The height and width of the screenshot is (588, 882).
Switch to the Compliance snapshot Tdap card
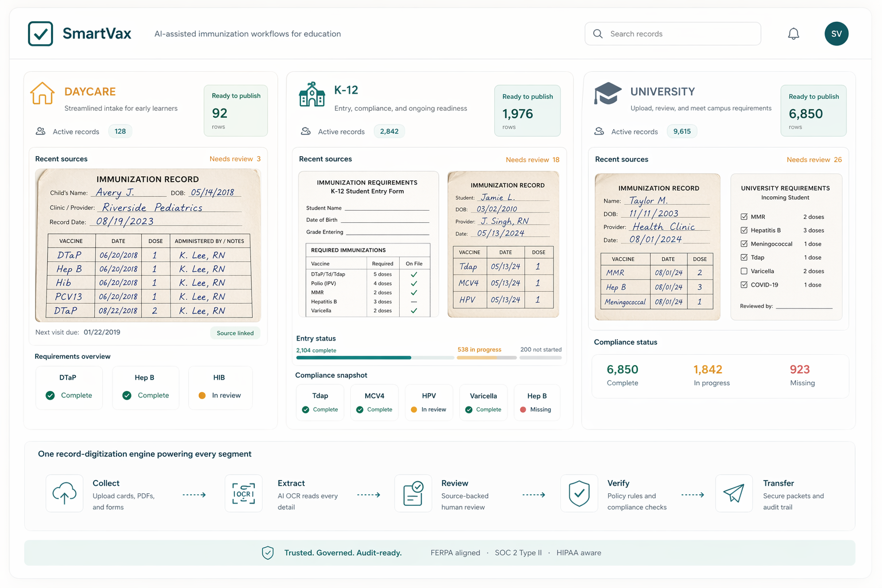click(320, 402)
